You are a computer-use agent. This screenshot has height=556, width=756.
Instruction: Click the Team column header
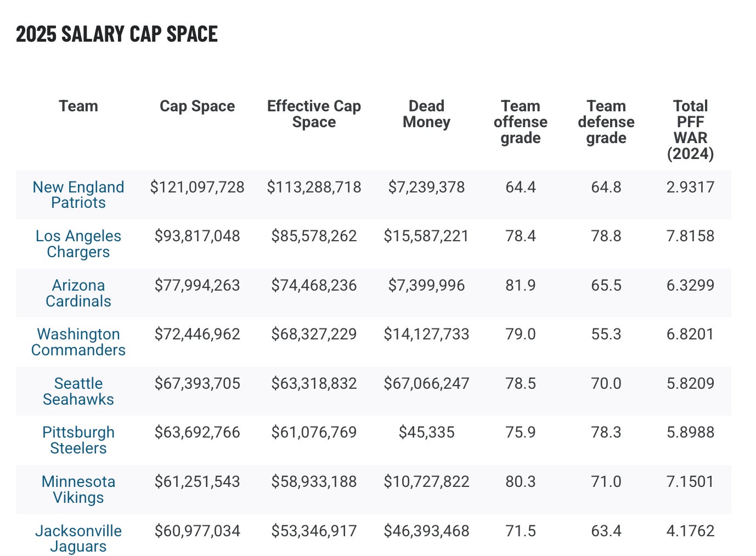(78, 106)
